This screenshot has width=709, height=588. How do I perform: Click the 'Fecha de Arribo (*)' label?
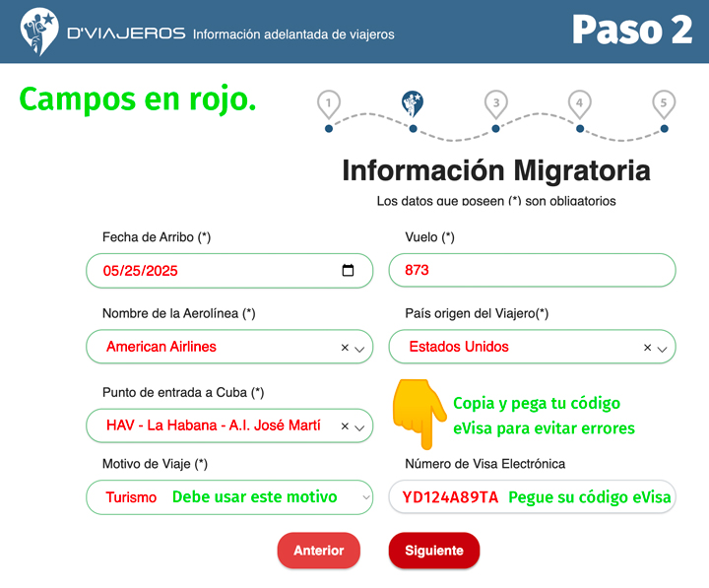click(x=157, y=237)
